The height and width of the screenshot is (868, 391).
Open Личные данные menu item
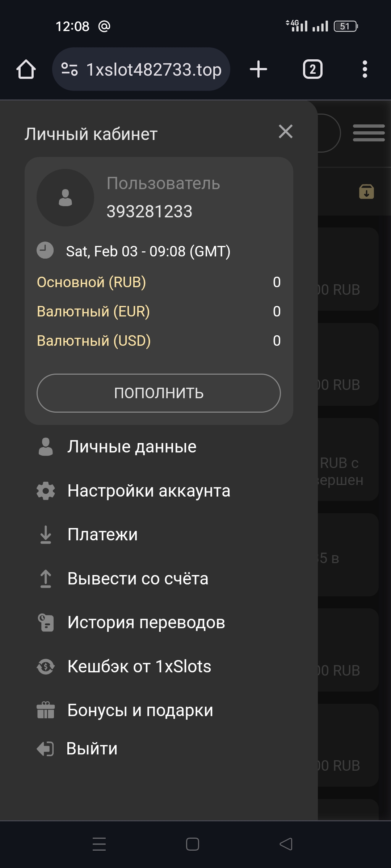[x=132, y=447]
